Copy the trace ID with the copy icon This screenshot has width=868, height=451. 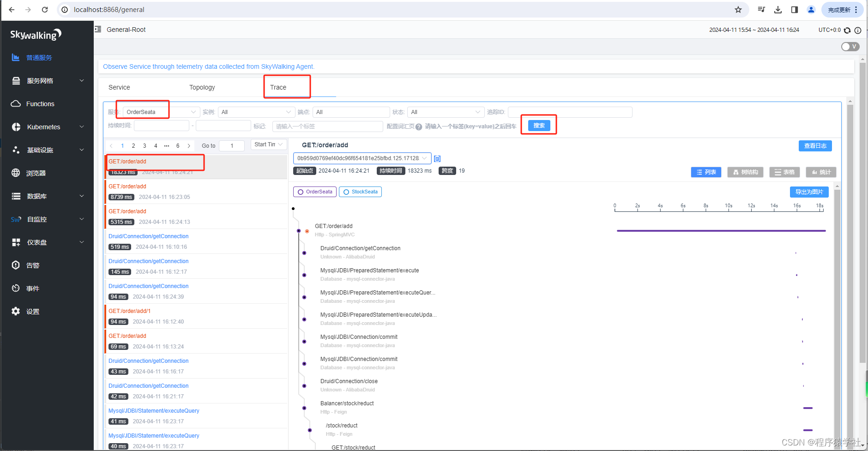(x=437, y=159)
